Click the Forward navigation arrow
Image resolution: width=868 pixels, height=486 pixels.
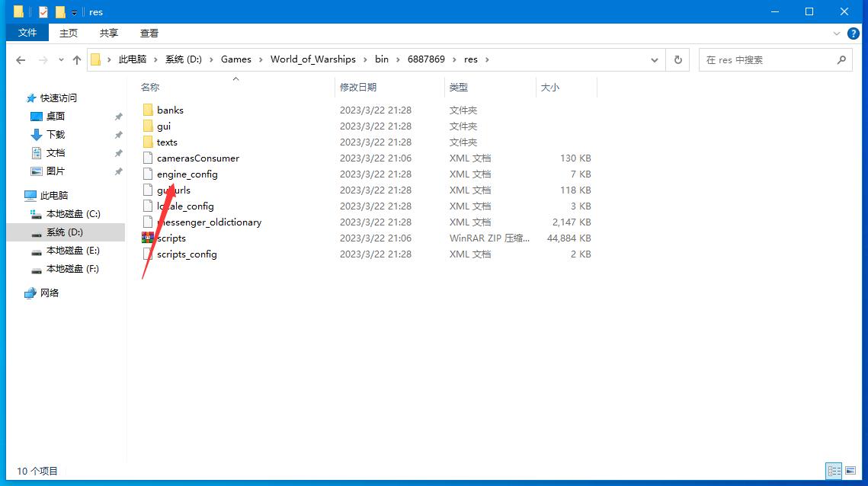43,59
